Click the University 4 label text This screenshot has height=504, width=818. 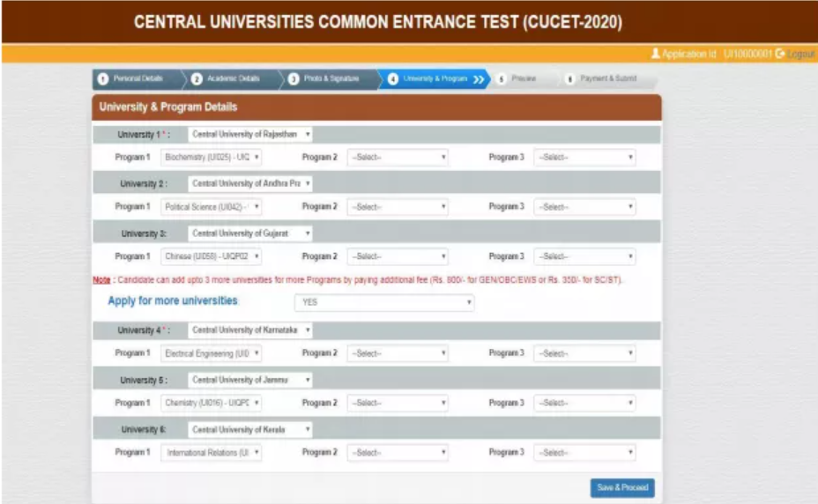pos(144,330)
